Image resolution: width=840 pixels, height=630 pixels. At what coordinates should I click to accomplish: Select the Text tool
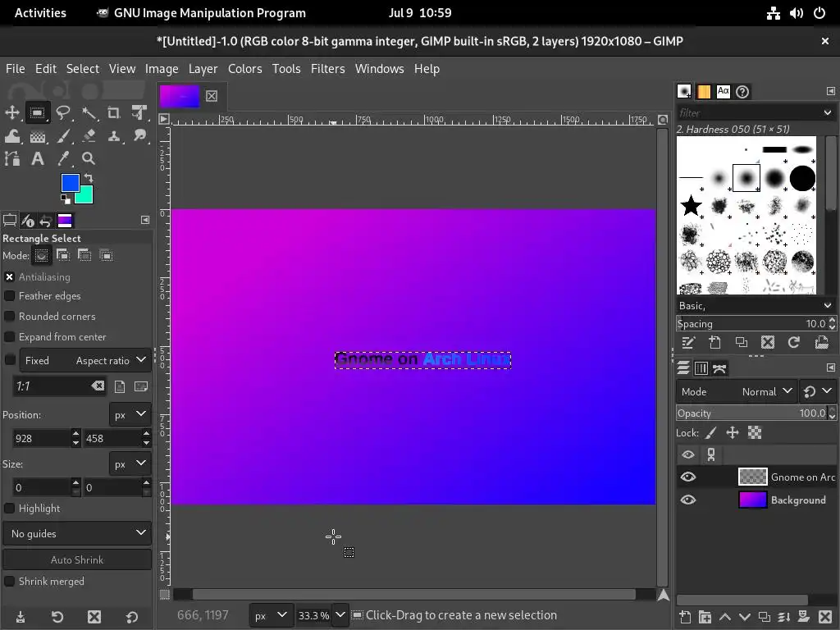coord(38,158)
